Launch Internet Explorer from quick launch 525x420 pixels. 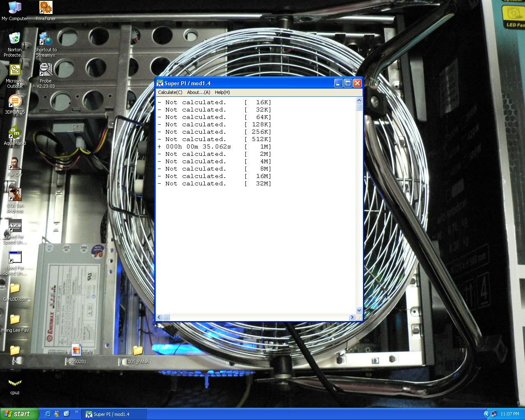click(48, 414)
